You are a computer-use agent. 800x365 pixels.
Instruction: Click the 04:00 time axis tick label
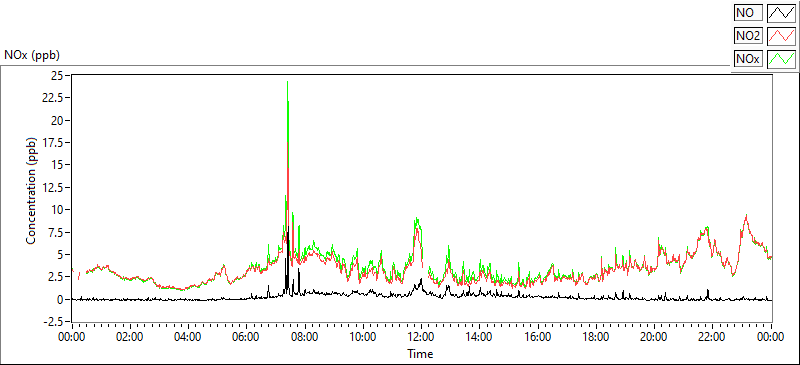(188, 337)
